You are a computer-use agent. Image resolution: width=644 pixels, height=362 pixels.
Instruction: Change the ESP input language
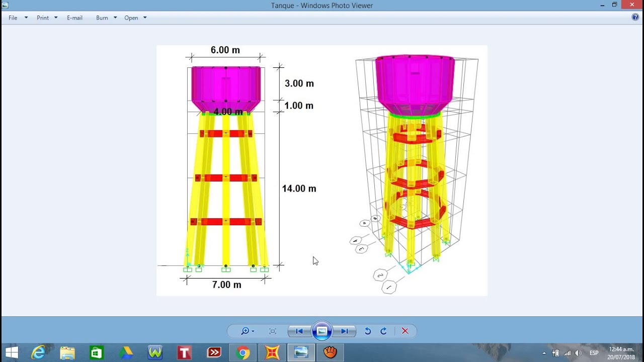(x=594, y=353)
